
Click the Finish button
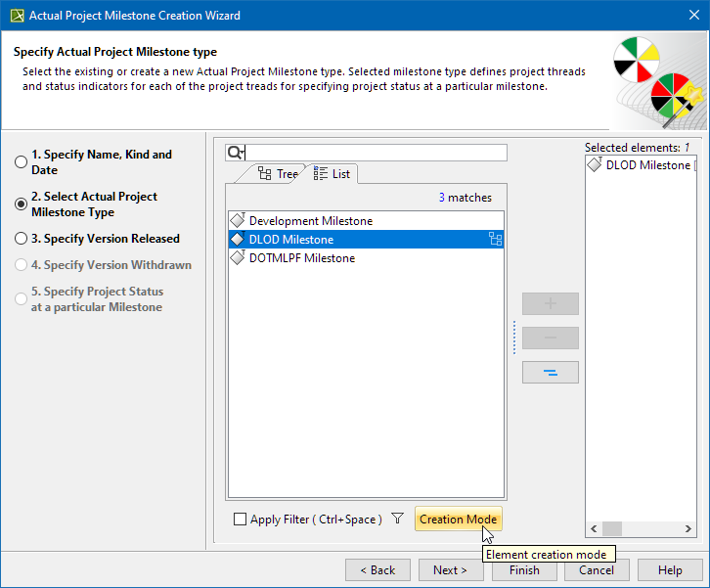pyautogui.click(x=524, y=569)
